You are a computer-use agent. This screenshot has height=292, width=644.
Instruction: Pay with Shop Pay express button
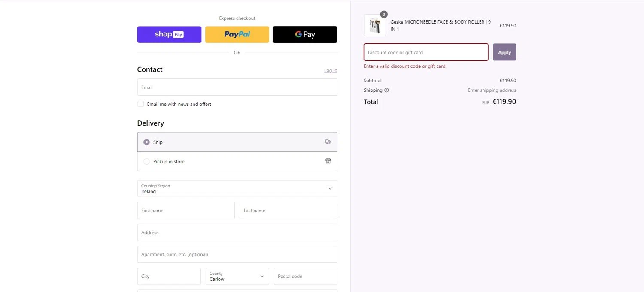pos(169,35)
